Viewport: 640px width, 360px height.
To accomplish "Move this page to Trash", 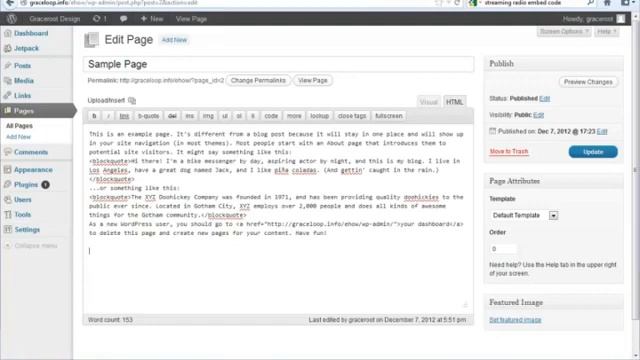I will tap(509, 152).
